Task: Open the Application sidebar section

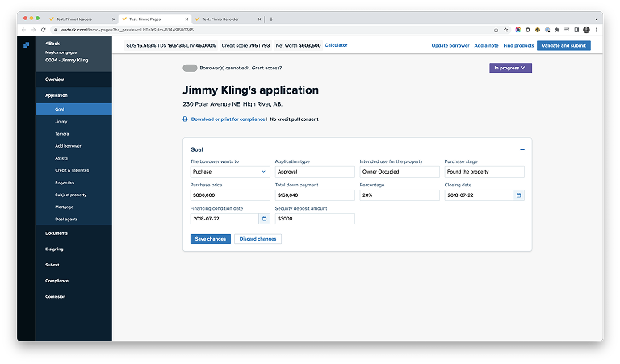Action: (74, 95)
